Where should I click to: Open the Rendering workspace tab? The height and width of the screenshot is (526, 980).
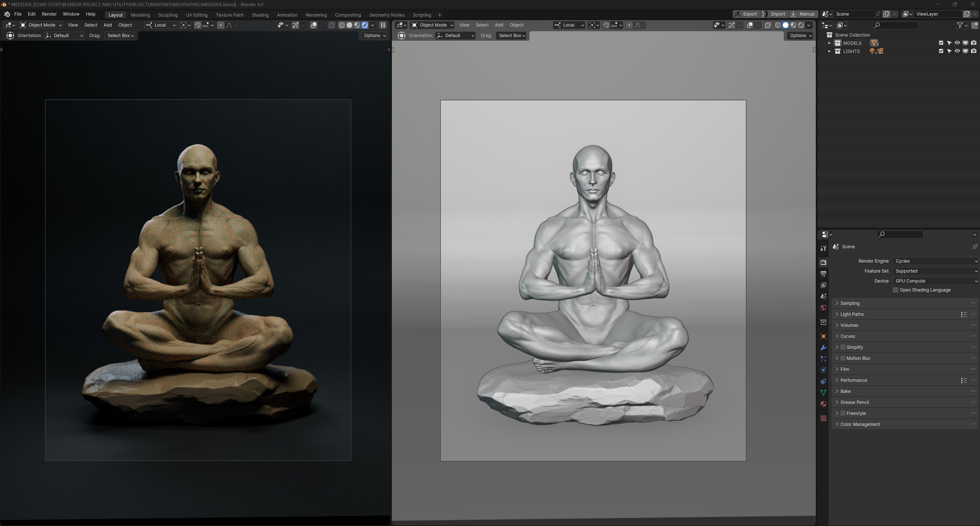point(316,15)
